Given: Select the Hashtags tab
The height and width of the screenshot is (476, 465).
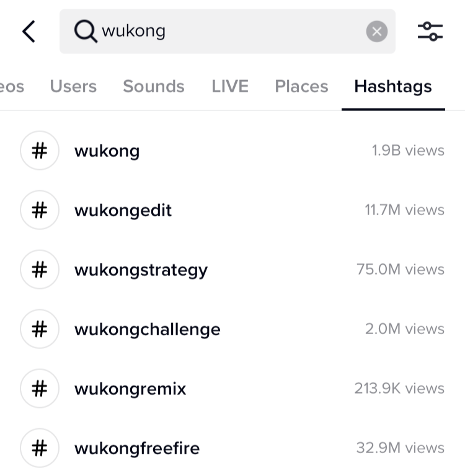Looking at the screenshot, I should click(393, 87).
